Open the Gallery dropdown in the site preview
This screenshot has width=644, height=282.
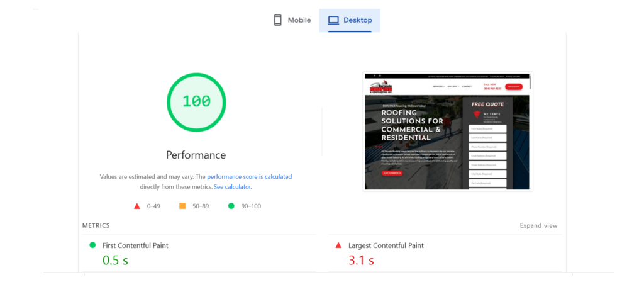point(453,86)
